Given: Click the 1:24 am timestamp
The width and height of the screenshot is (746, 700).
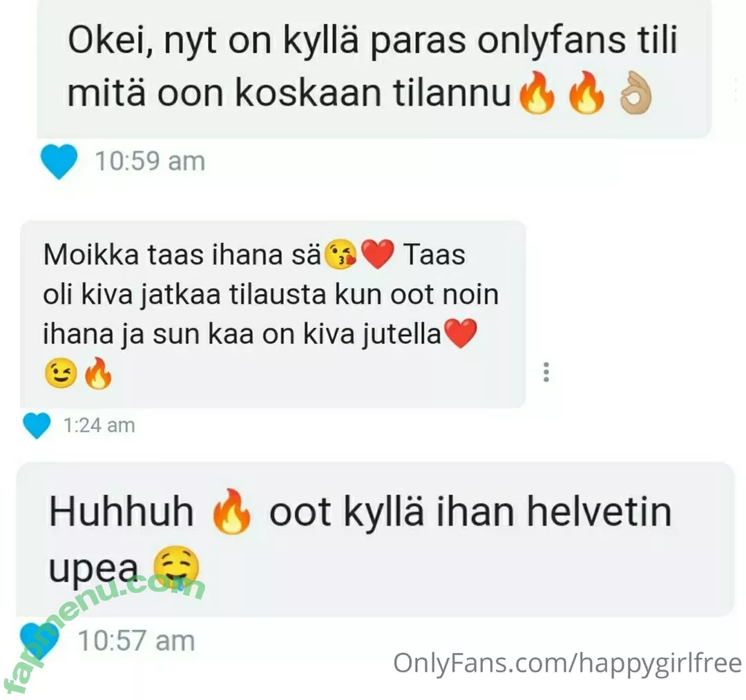Looking at the screenshot, I should 99,425.
